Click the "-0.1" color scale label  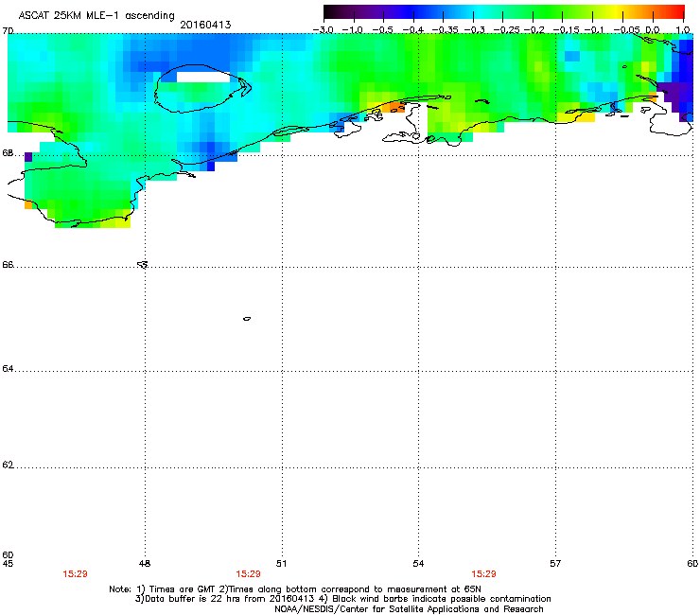point(594,30)
